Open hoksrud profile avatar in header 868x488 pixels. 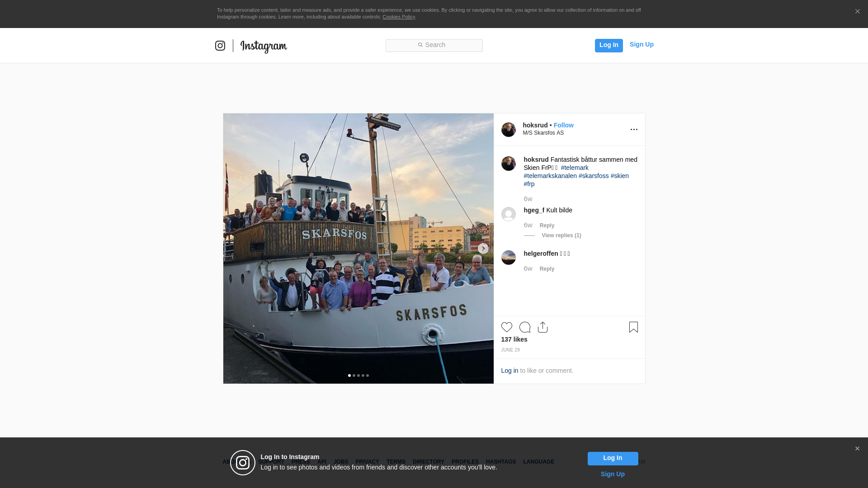coord(508,130)
